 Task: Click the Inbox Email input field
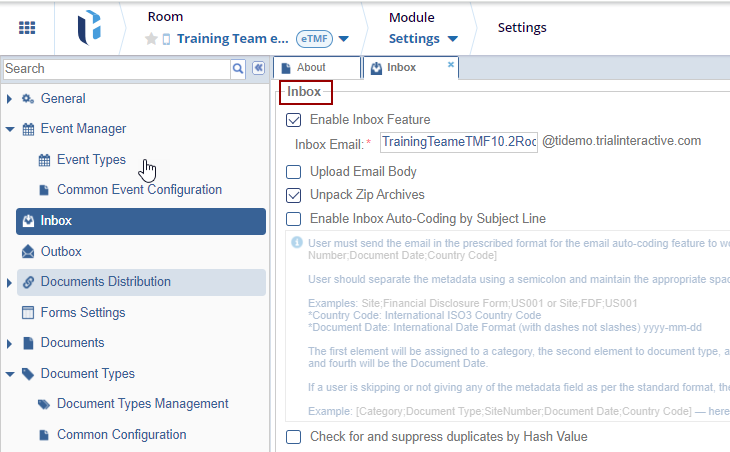pos(459,142)
